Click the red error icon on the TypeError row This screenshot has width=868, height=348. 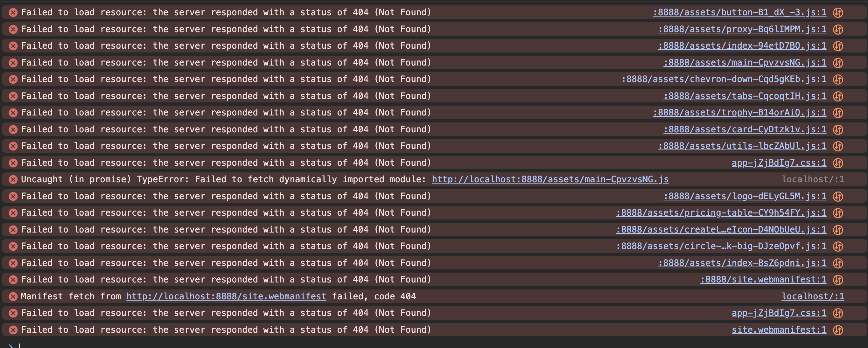pyautogui.click(x=13, y=179)
